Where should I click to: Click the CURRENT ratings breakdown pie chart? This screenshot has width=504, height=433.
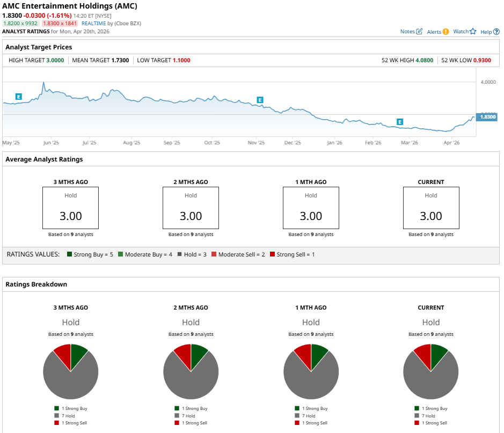coord(430,372)
